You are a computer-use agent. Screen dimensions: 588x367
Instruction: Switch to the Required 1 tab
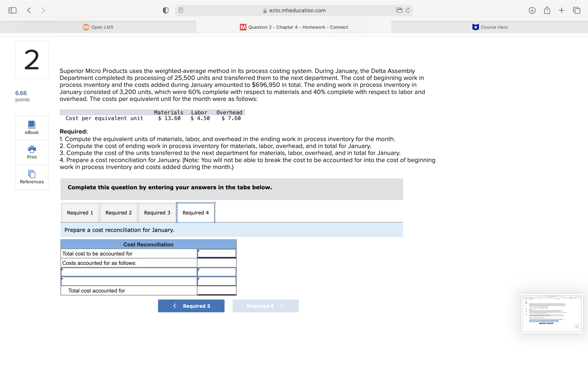click(80, 213)
